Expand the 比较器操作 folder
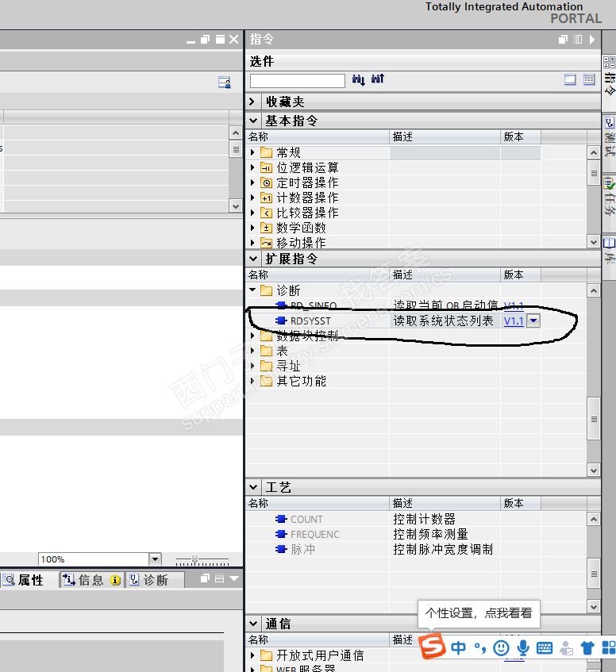 click(x=252, y=213)
